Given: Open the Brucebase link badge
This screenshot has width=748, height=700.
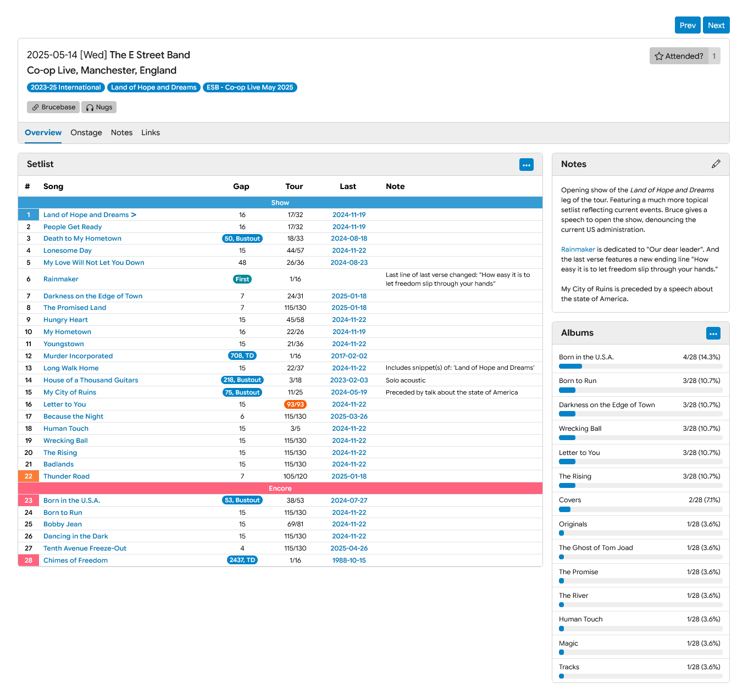Looking at the screenshot, I should [53, 107].
